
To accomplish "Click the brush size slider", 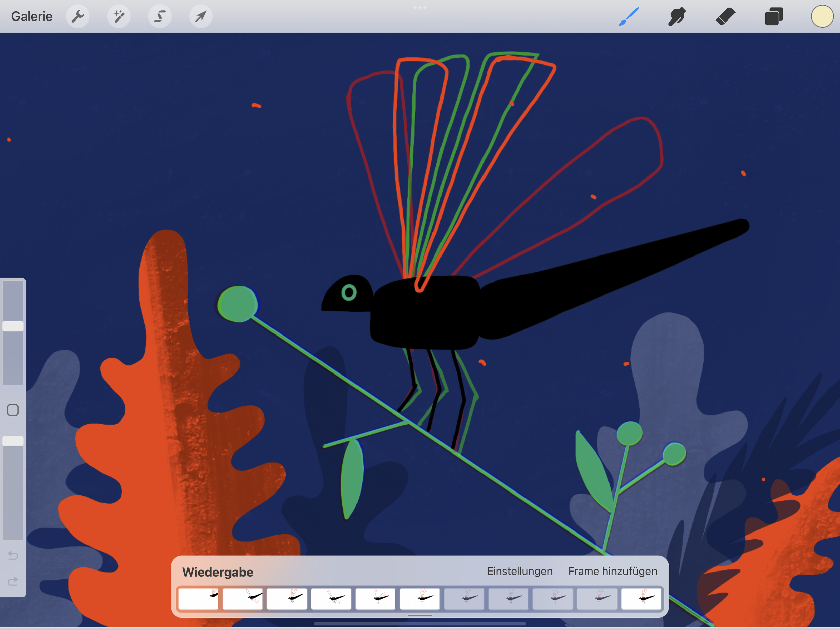I will [x=13, y=332].
